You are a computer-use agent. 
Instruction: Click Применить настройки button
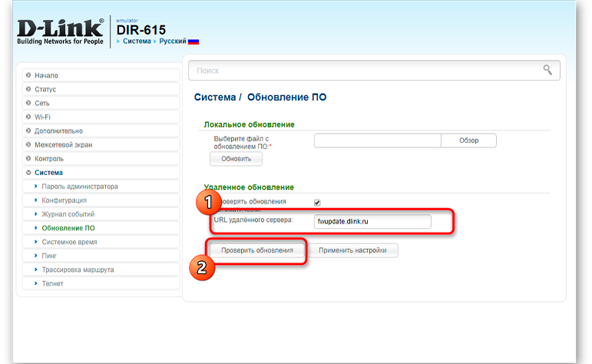[x=352, y=250]
